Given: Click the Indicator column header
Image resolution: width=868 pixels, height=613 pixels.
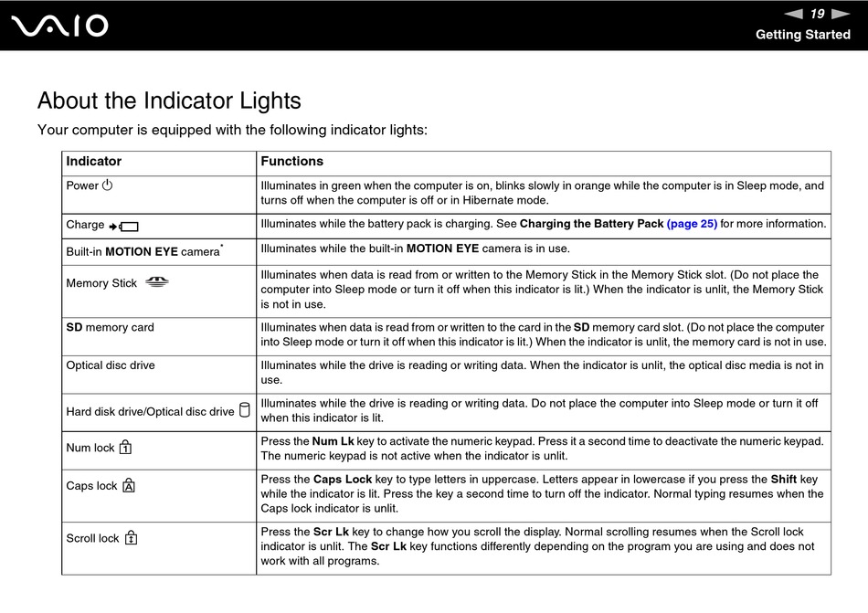Looking at the screenshot, I should point(93,161).
